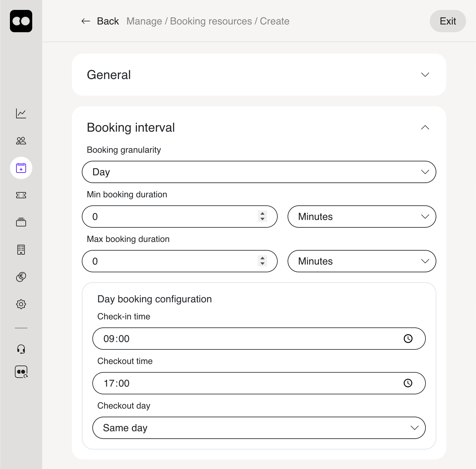
Task: Increment Max booking duration with stepper
Action: pos(262,258)
